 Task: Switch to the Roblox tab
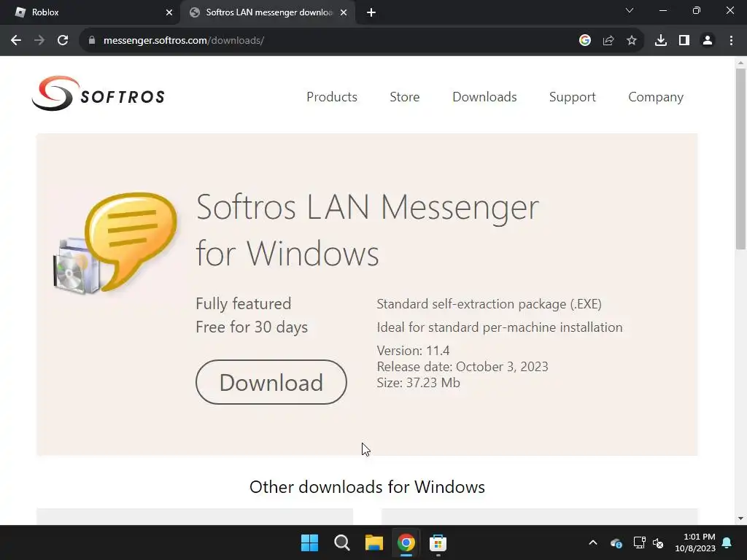pos(90,12)
